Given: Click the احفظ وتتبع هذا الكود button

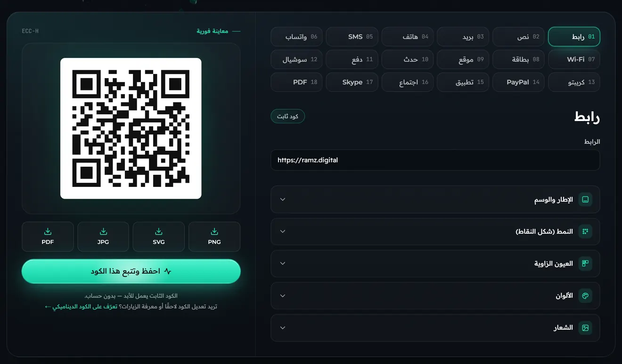Looking at the screenshot, I should pyautogui.click(x=131, y=271).
